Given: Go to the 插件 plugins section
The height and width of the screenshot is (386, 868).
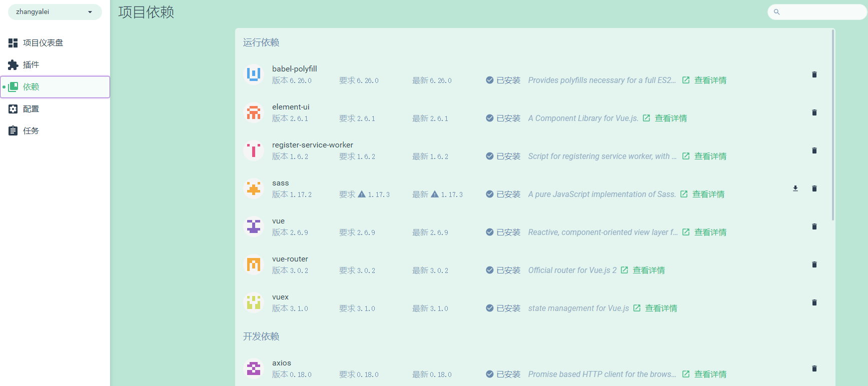Looking at the screenshot, I should 31,65.
